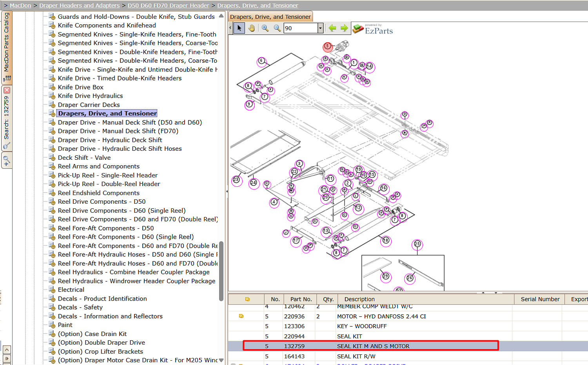This screenshot has height=365, width=588.
Task: Open Knife Drive Hydraulics tree item
Action: 90,96
